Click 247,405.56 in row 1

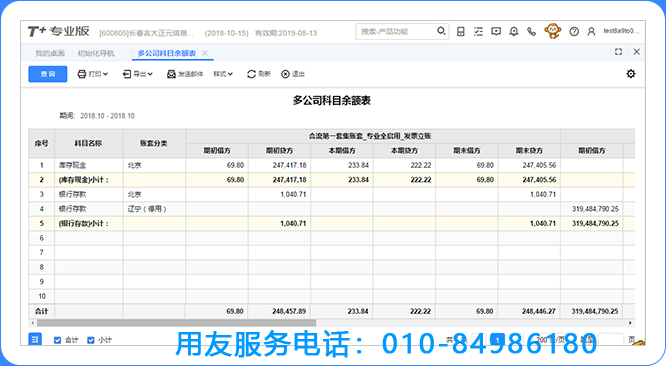(x=539, y=165)
